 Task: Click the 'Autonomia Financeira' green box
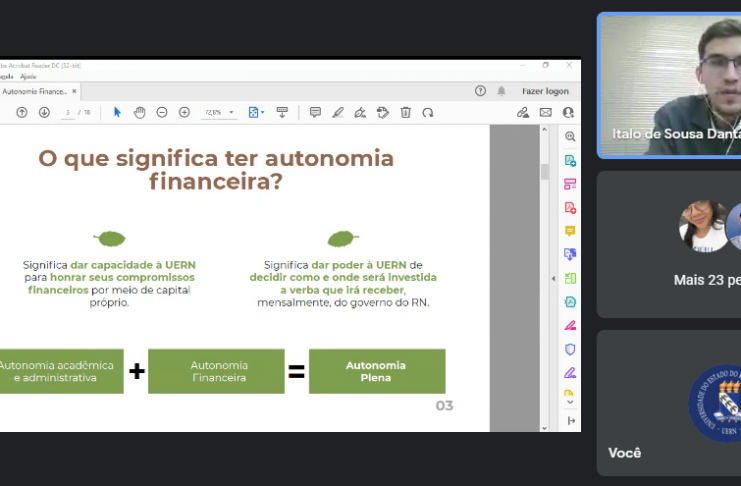point(216,371)
